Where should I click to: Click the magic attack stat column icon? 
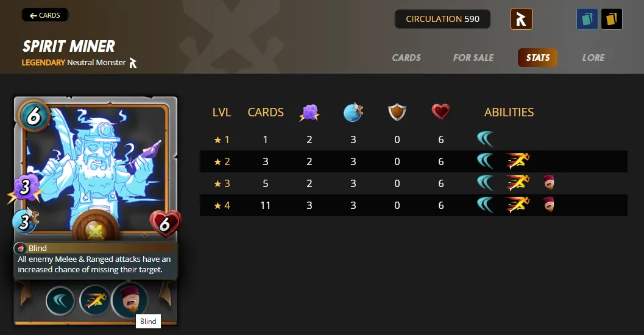310,112
